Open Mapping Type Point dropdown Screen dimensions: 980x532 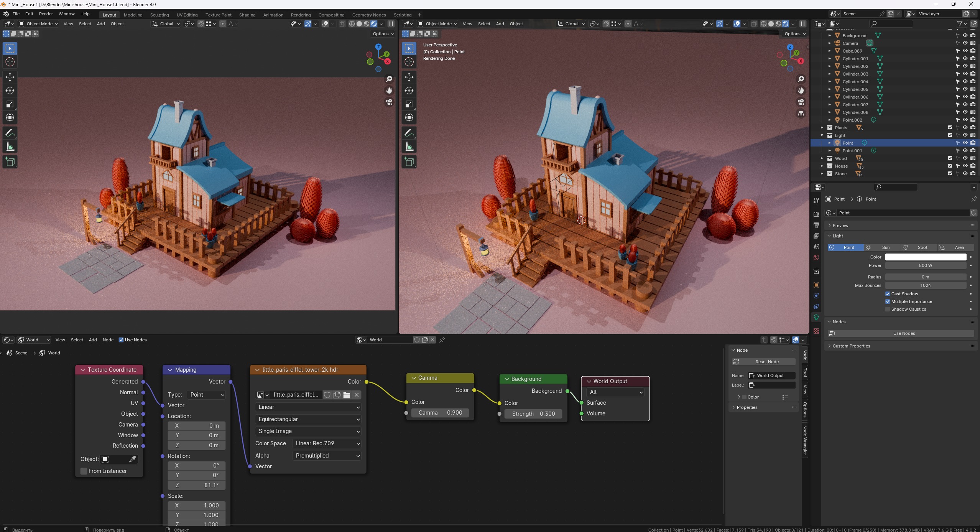tap(206, 395)
